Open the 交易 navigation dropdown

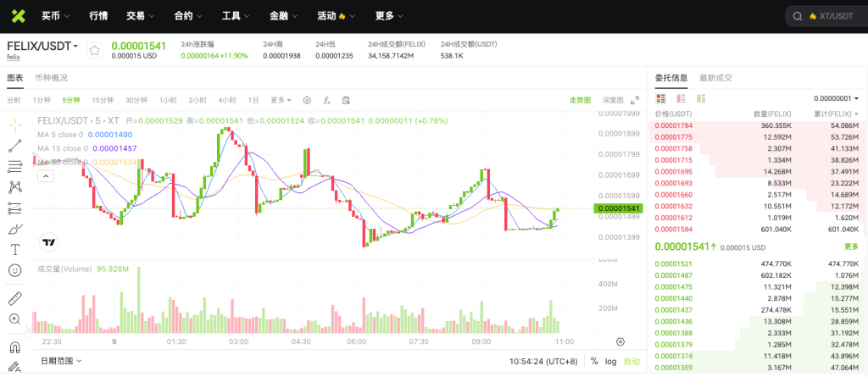point(141,16)
